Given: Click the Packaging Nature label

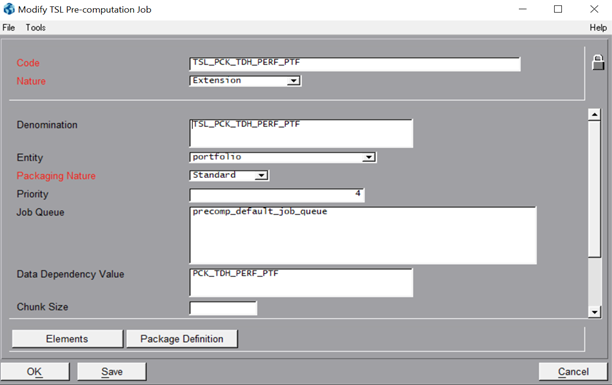Looking at the screenshot, I should point(56,176).
